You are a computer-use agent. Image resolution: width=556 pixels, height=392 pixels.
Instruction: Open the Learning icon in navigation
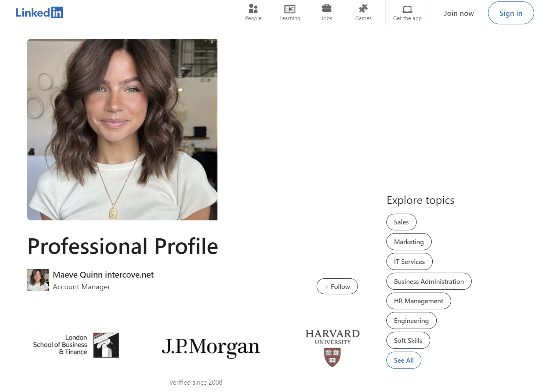point(290,9)
